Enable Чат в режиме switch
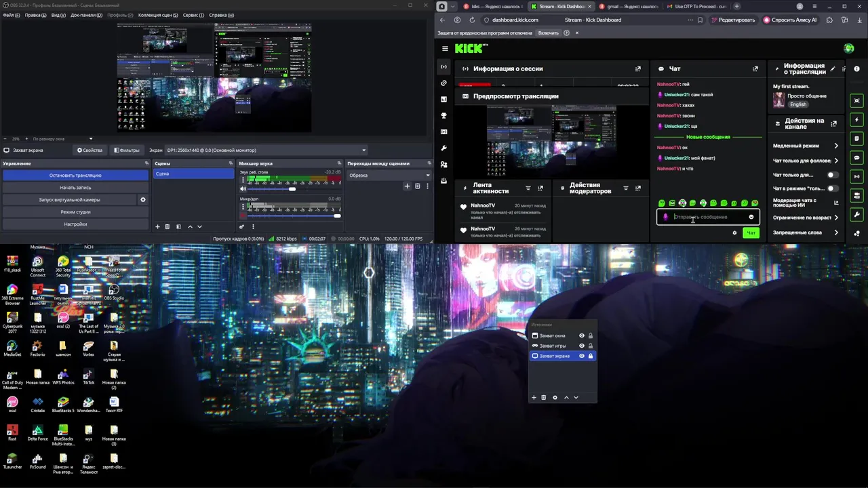 (x=832, y=188)
